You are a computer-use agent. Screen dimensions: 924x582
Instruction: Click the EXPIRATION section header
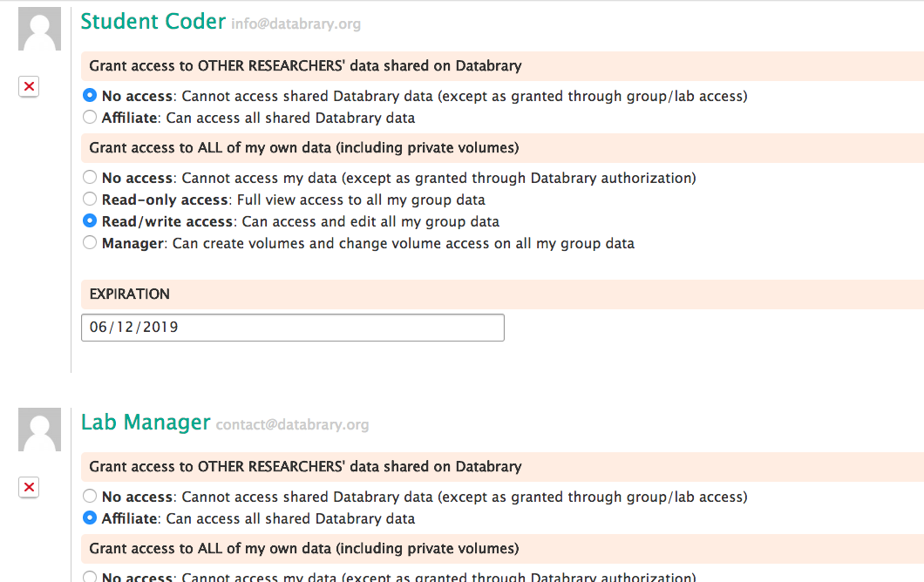[x=130, y=294]
